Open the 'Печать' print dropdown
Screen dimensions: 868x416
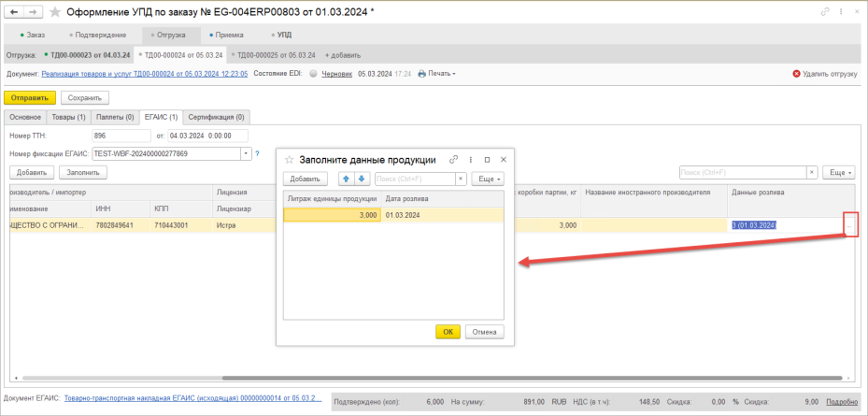[x=436, y=74]
